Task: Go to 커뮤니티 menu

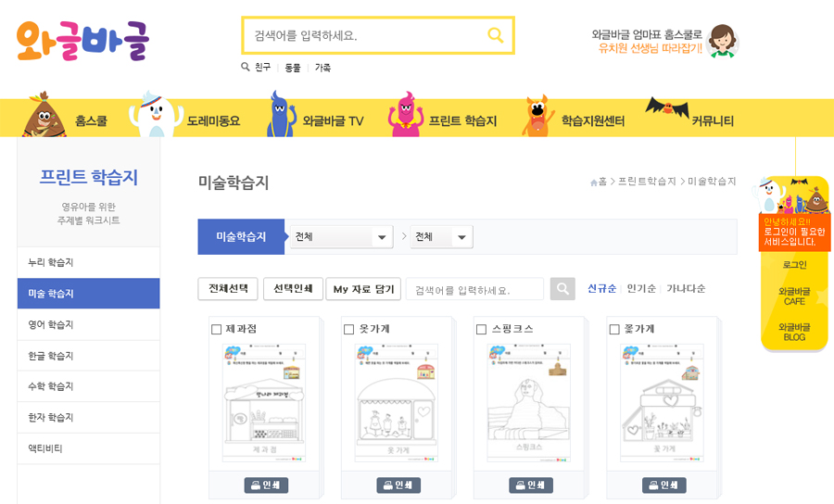Action: (713, 121)
